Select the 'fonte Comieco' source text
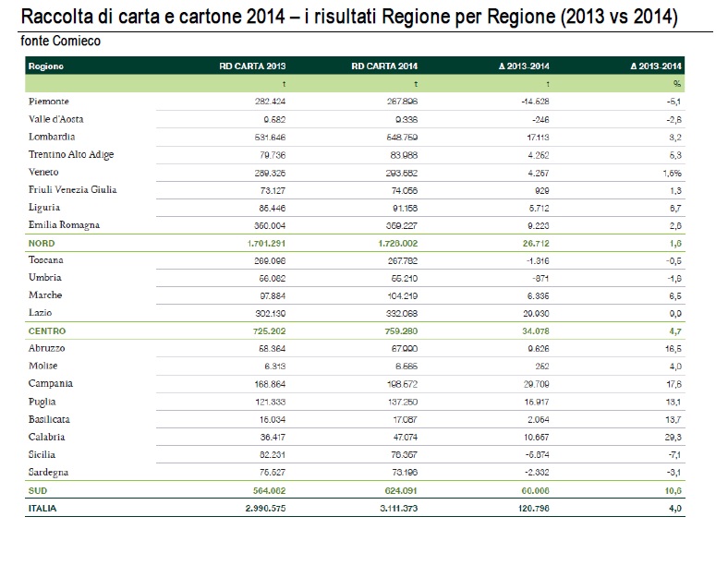The height and width of the screenshot is (565, 728). (x=61, y=42)
